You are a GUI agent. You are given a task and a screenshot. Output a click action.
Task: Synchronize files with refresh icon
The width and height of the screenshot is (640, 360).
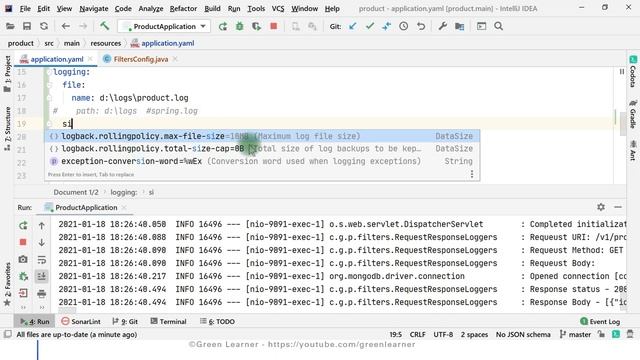tap(44, 27)
